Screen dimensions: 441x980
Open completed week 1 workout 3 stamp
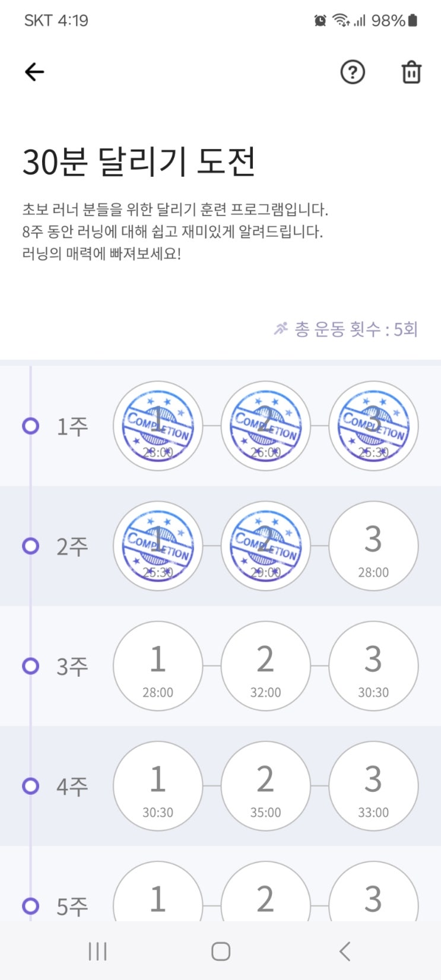373,426
